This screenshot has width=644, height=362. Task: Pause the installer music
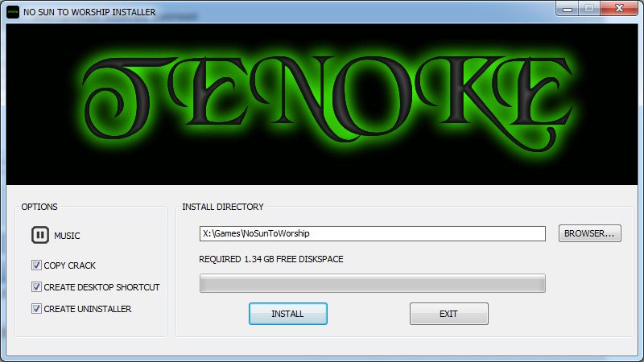pos(39,235)
